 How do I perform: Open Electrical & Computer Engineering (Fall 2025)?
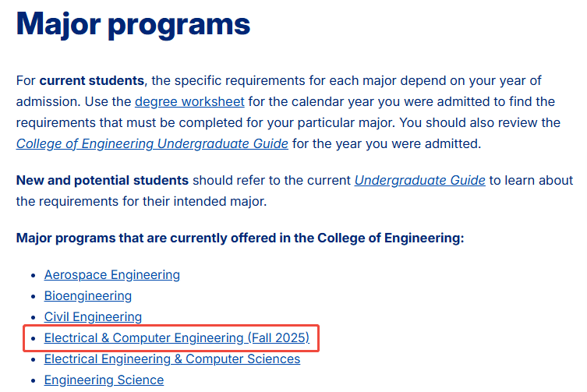coord(177,337)
